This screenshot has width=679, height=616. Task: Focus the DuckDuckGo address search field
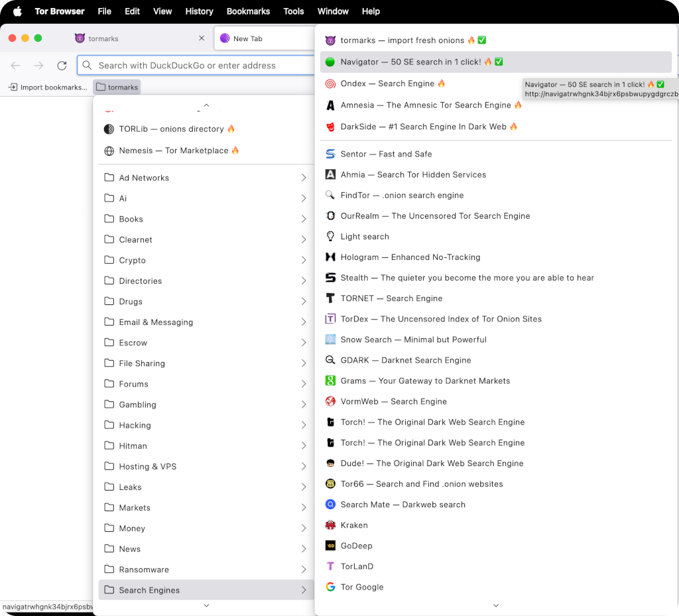pos(199,66)
